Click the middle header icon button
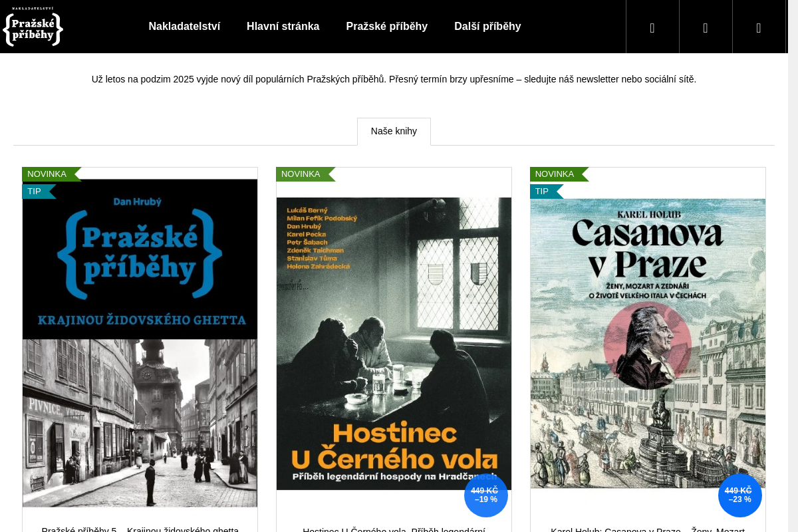The width and height of the screenshot is (798, 532). coord(706,27)
